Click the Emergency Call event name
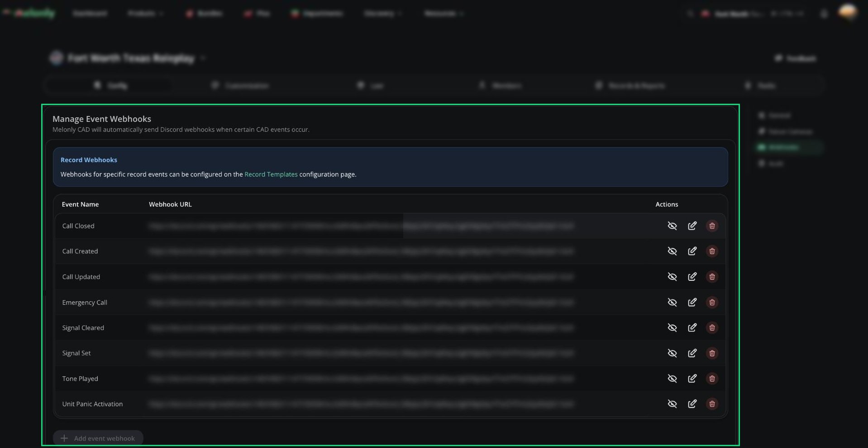The image size is (868, 448). tap(85, 303)
